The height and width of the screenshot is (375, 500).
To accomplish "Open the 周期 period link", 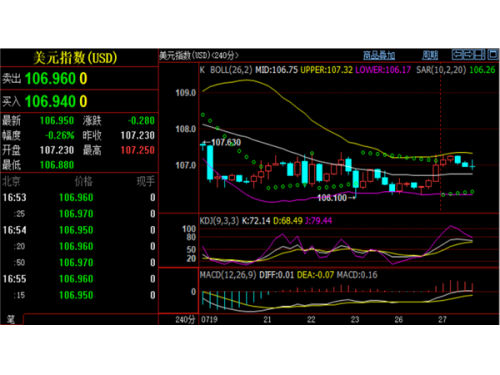I will [x=430, y=55].
